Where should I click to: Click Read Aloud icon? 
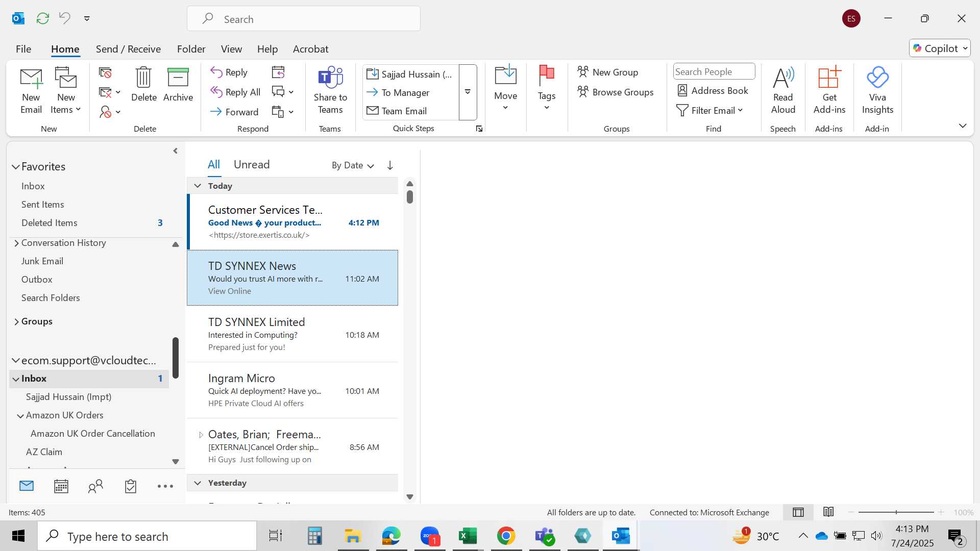point(783,91)
